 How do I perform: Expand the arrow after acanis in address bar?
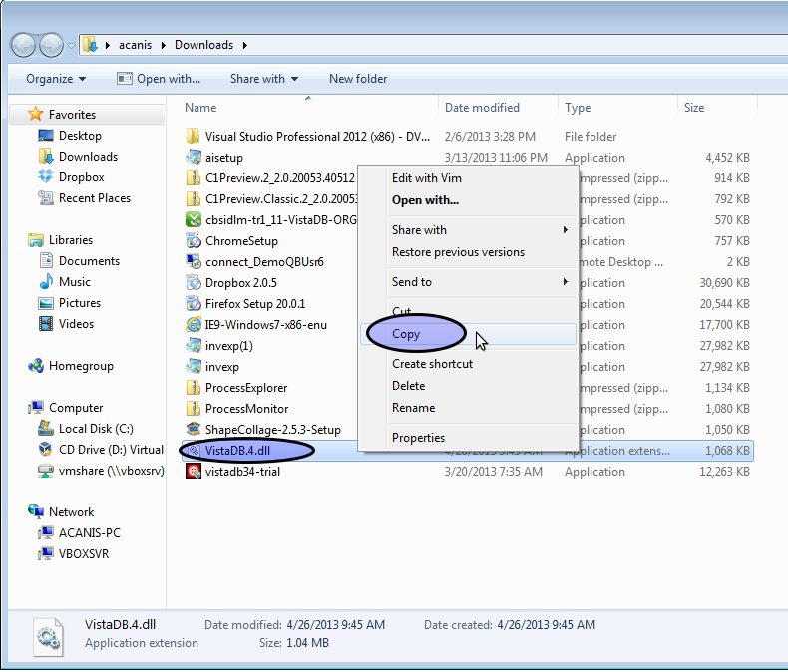164,45
